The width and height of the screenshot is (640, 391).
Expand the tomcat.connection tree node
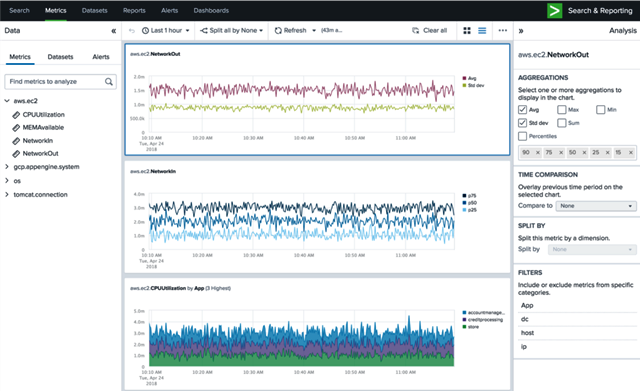[x=7, y=194]
